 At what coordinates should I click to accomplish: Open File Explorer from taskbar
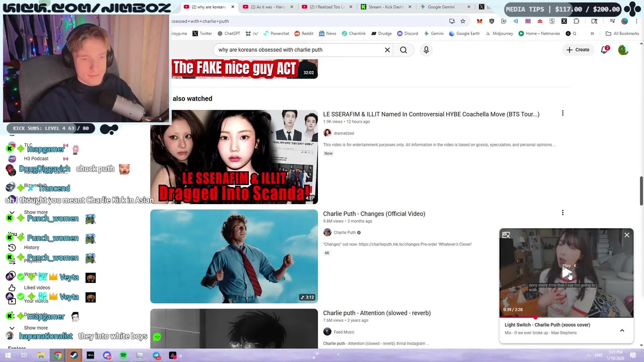point(41,355)
